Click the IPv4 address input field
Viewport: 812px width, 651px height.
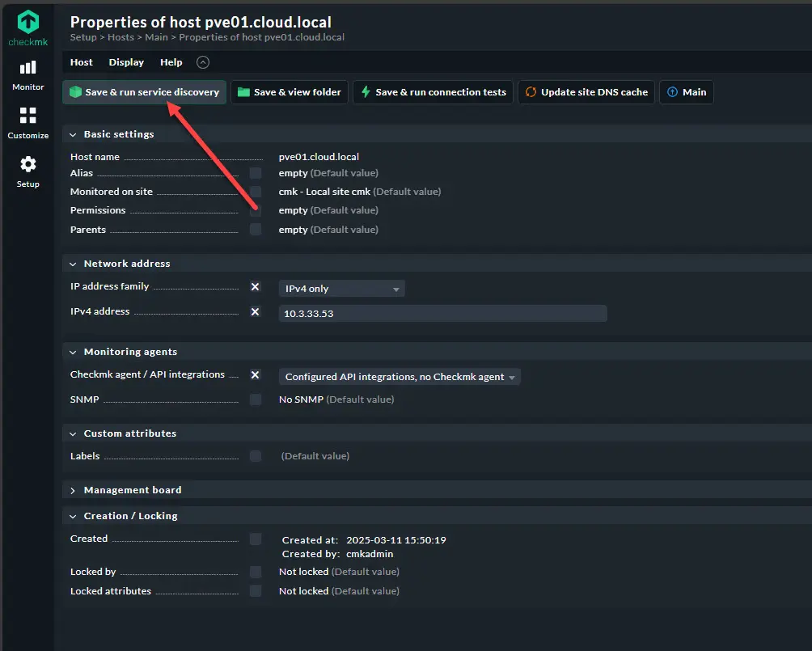coord(442,314)
